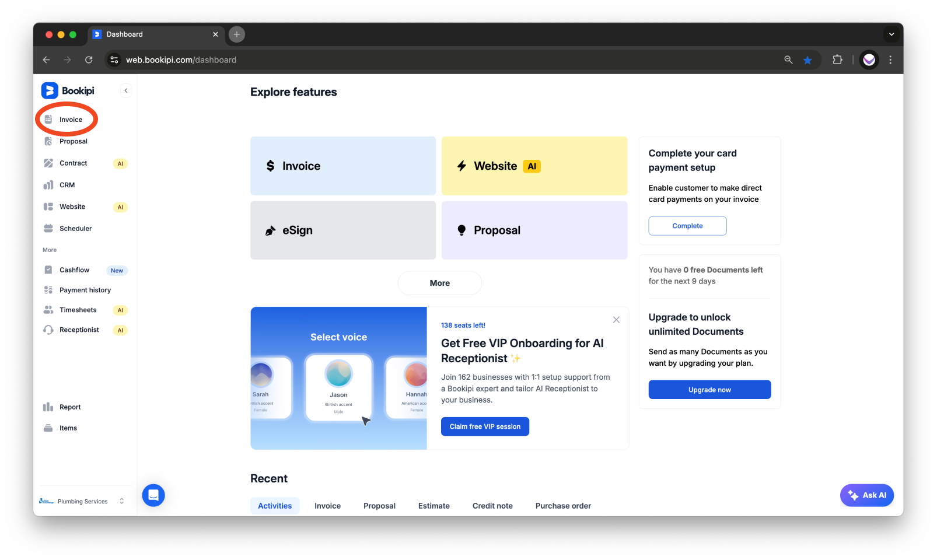The image size is (937, 560).
Task: Open the browser tab list dropdown
Action: 891,34
